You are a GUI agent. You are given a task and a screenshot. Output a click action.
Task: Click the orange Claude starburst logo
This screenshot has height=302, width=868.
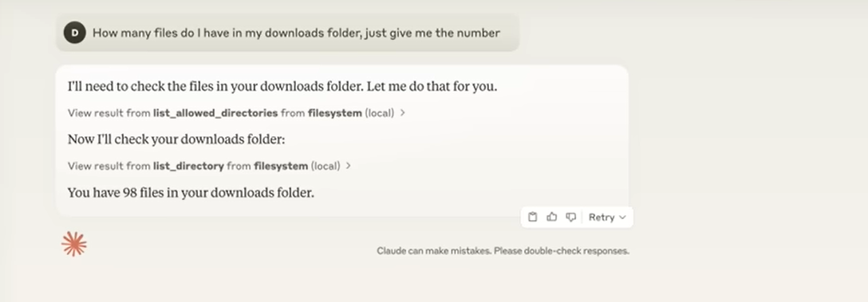pyautogui.click(x=74, y=244)
